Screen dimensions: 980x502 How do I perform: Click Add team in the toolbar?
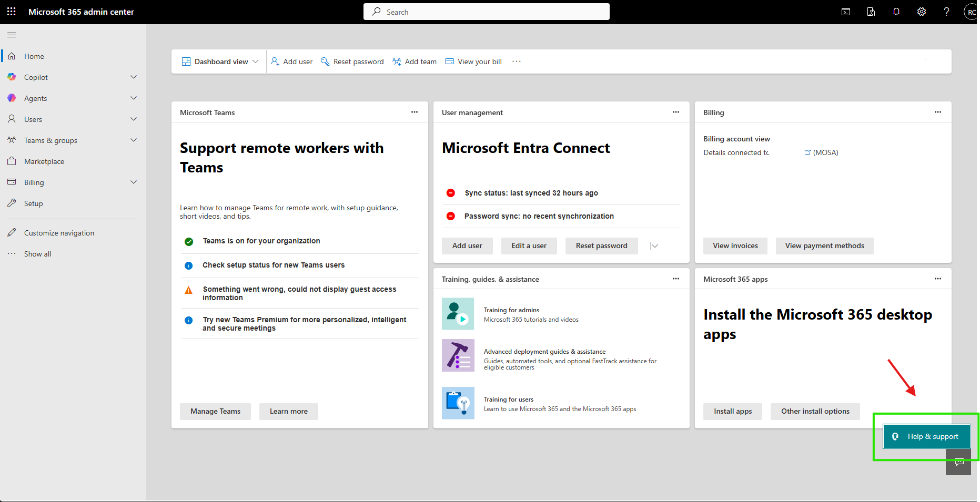click(x=415, y=62)
